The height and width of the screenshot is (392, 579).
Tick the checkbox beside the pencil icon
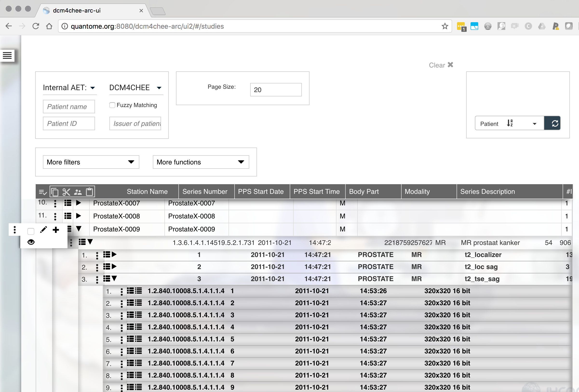(x=31, y=231)
